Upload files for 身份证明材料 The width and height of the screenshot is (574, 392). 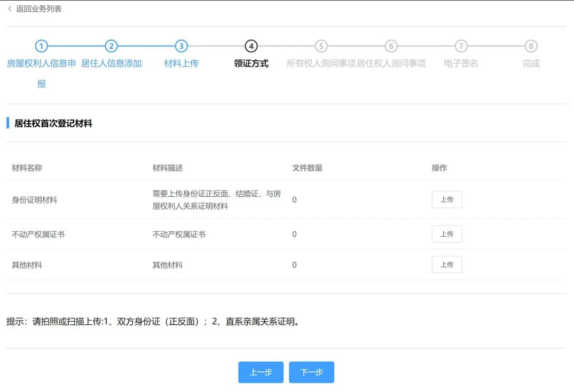446,199
